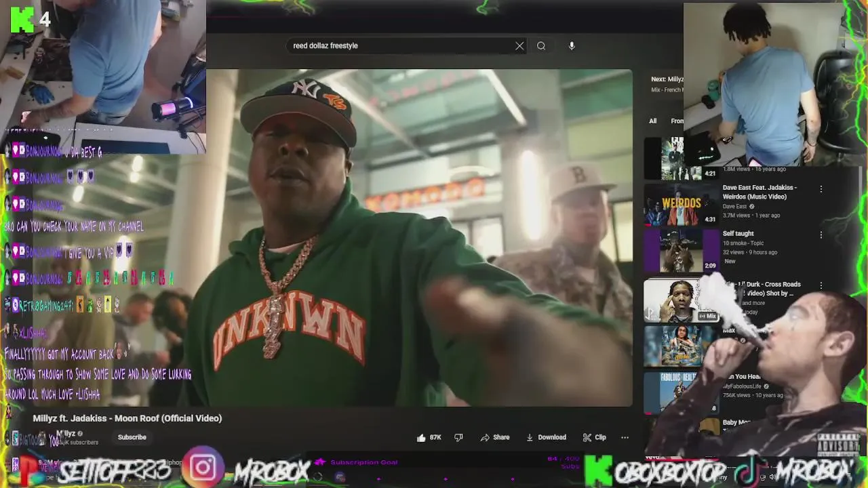Screen dimensions: 868x488
Task: Open options menu for Weirdos video
Action: pos(821,189)
